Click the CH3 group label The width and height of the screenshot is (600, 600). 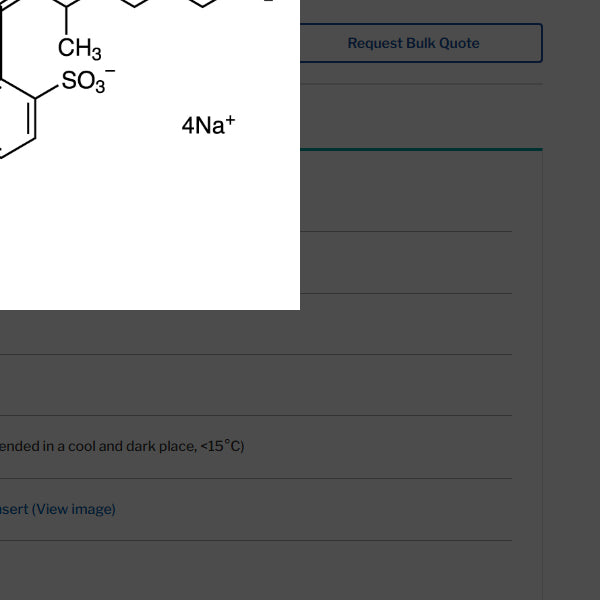[80, 49]
